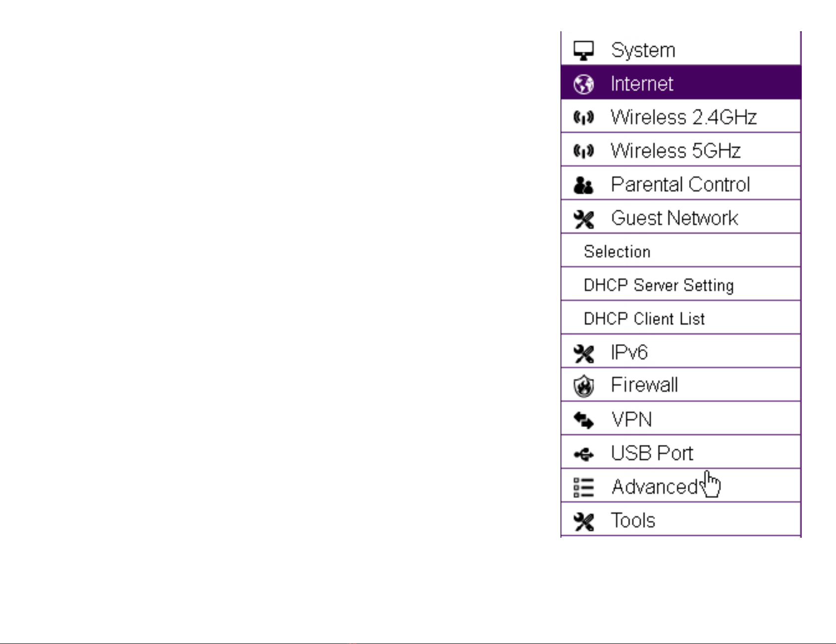
Task: Select the Parental Control text entry
Action: click(x=681, y=184)
